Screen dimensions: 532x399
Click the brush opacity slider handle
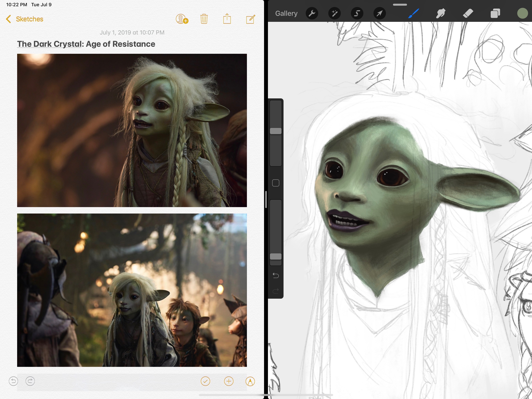276,257
